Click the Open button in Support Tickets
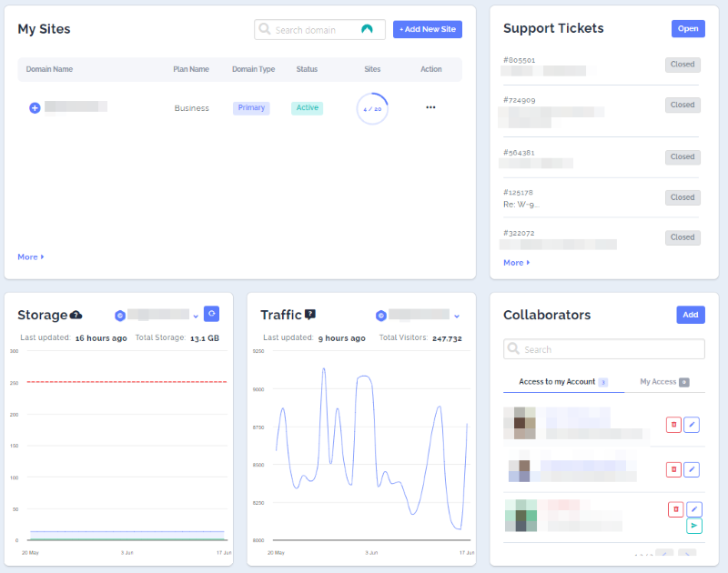The height and width of the screenshot is (573, 728). tap(688, 29)
